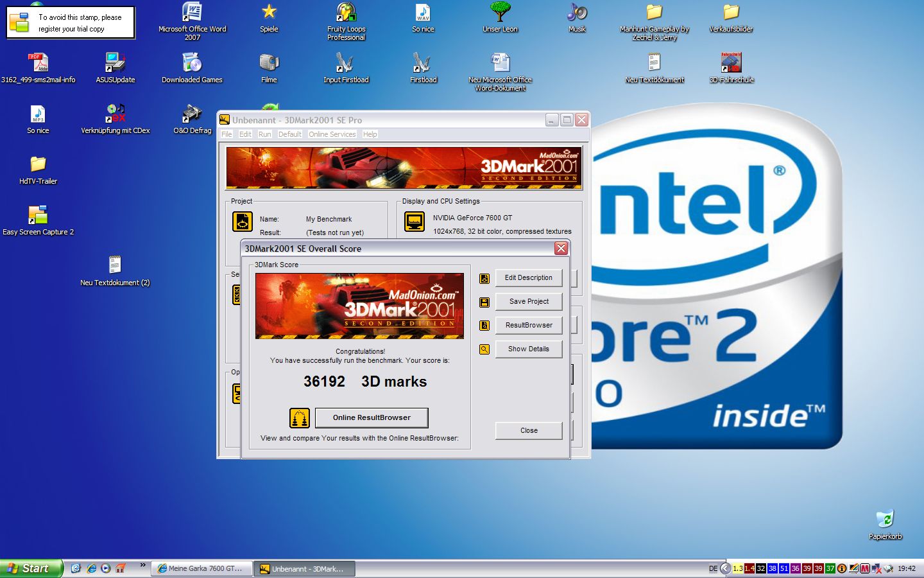Viewport: 924px width, 578px height.
Task: Click the ResultBrowser button in the score dialog
Action: pyautogui.click(x=529, y=326)
